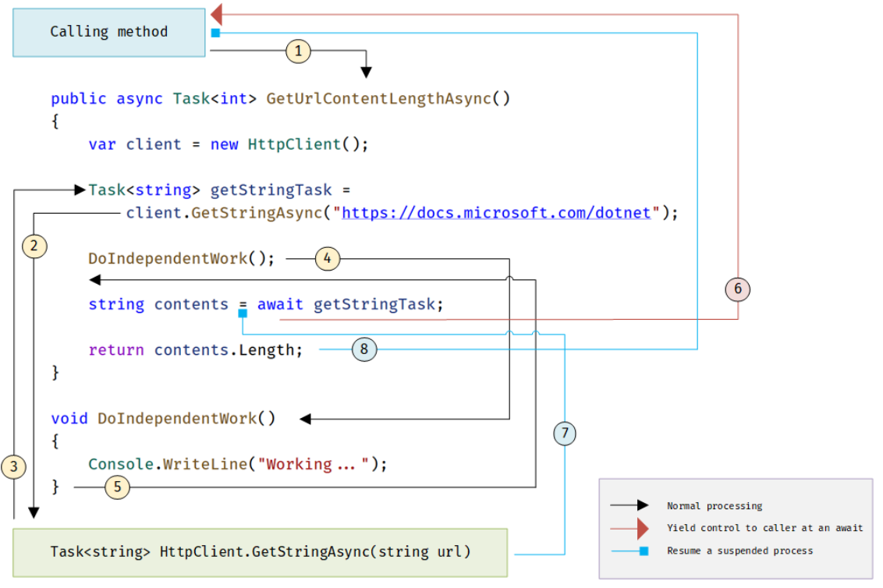The image size is (883, 588).
Task: Click marker 4 next to DoIndependentWork call
Action: 328,258
